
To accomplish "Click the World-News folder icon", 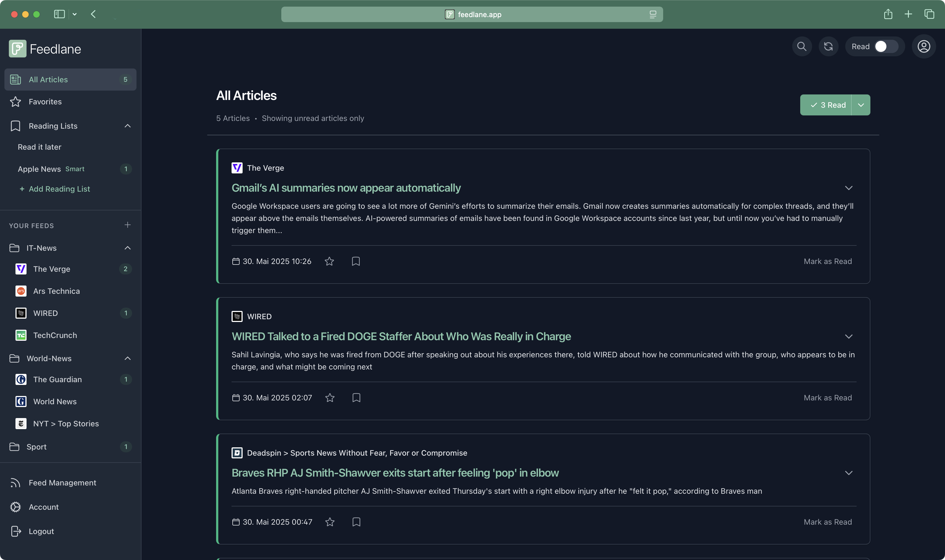I will (x=14, y=358).
